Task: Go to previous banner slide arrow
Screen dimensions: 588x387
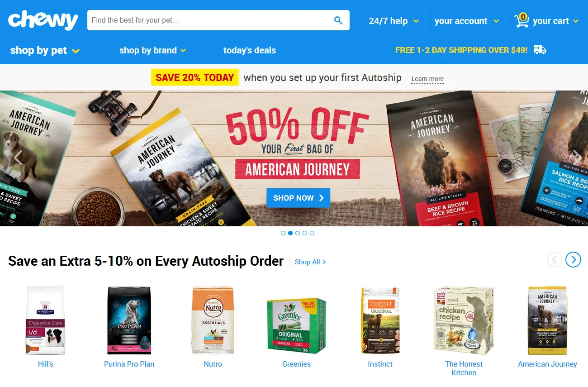Action: (18, 158)
